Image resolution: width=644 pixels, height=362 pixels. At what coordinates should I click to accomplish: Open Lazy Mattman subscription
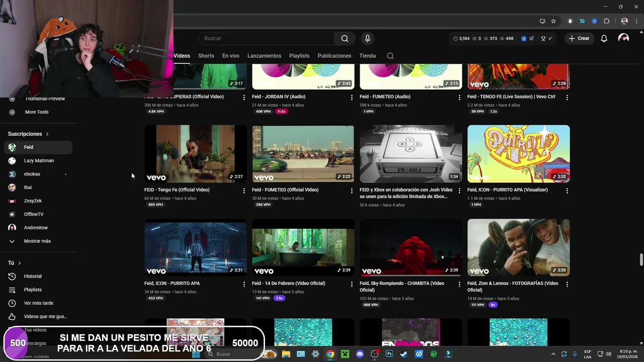click(38, 160)
